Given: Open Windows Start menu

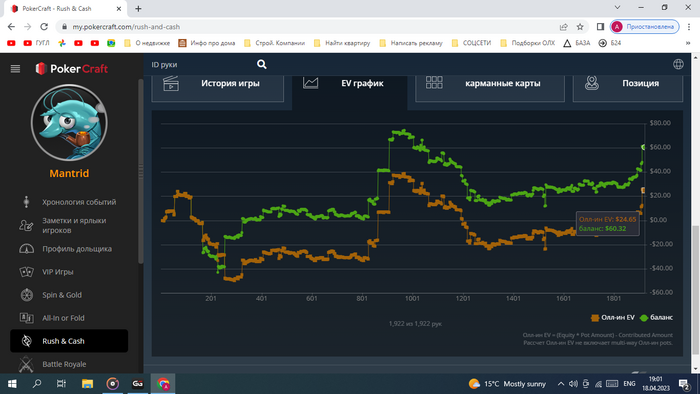Looking at the screenshot, I should [12, 384].
